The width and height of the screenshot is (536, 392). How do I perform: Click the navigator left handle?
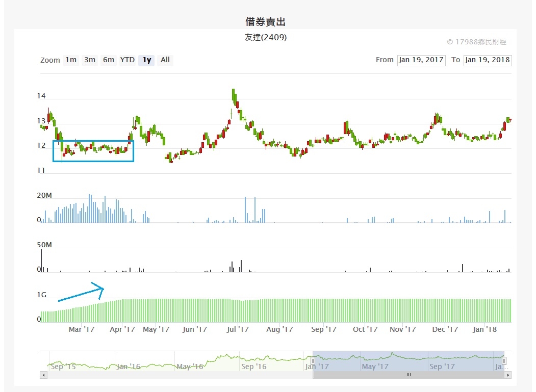pyautogui.click(x=313, y=361)
